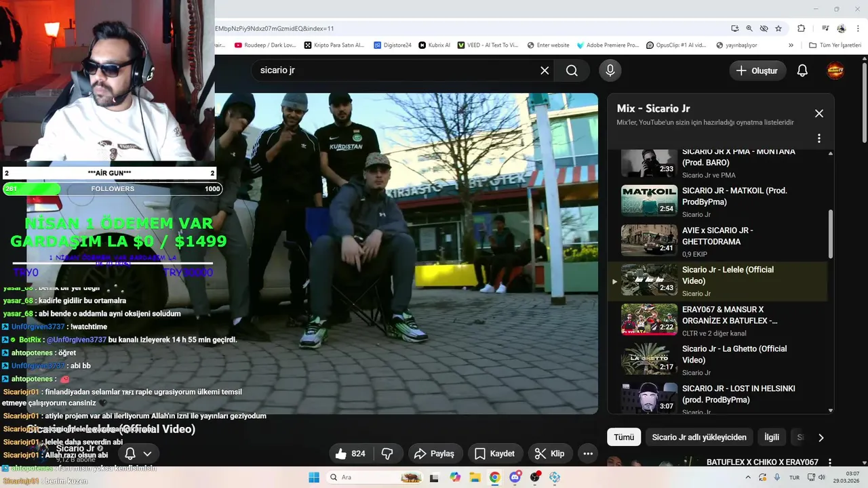
Task: Click the taskbar Ara search box
Action: pyautogui.click(x=375, y=477)
